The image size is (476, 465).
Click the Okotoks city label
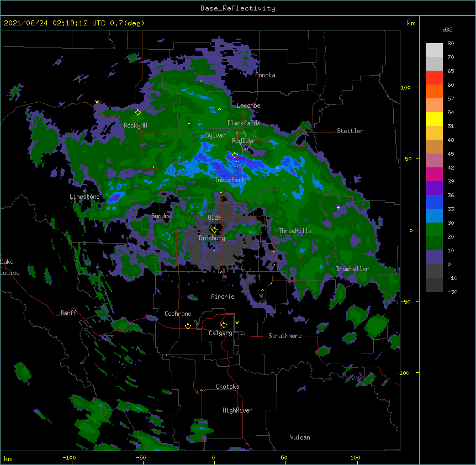228,387
